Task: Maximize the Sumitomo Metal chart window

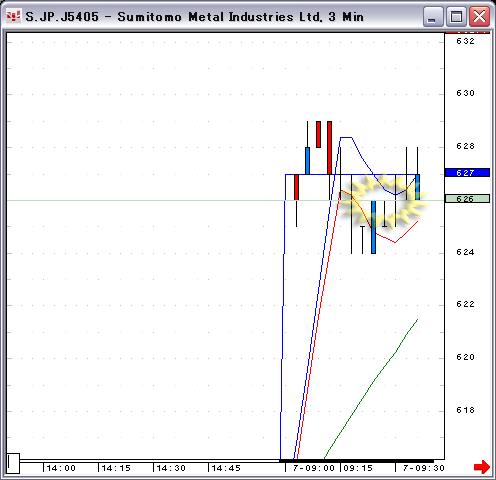Action: (456, 16)
